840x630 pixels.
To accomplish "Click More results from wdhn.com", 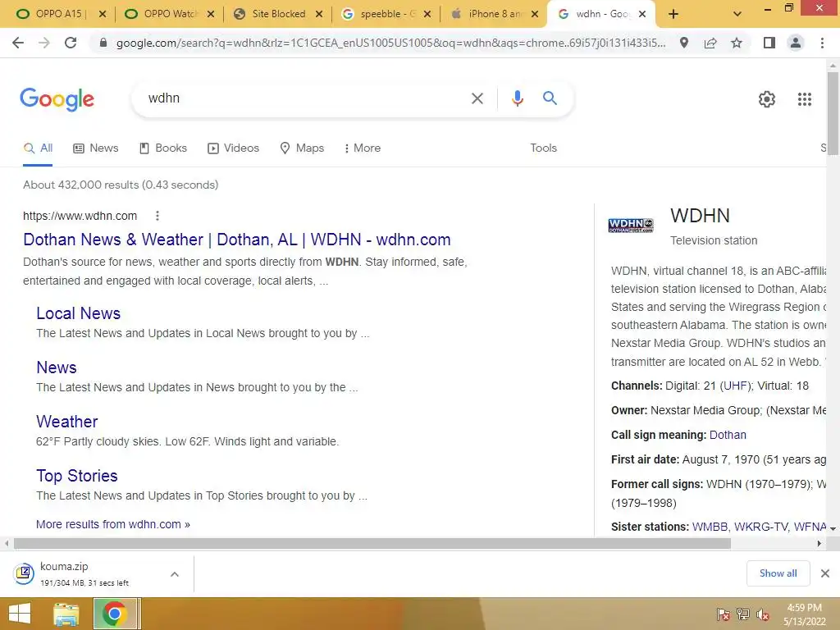I will (113, 524).
